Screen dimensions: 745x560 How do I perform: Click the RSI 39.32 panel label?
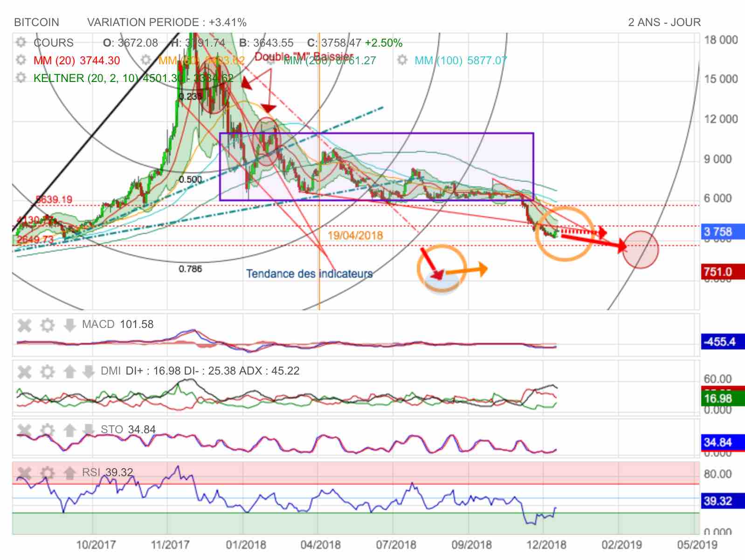point(107,472)
